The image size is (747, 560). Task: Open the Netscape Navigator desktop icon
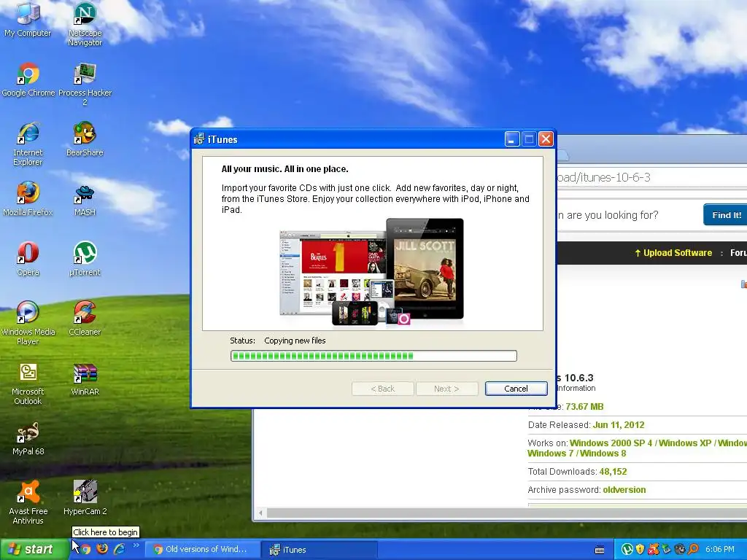[85, 24]
